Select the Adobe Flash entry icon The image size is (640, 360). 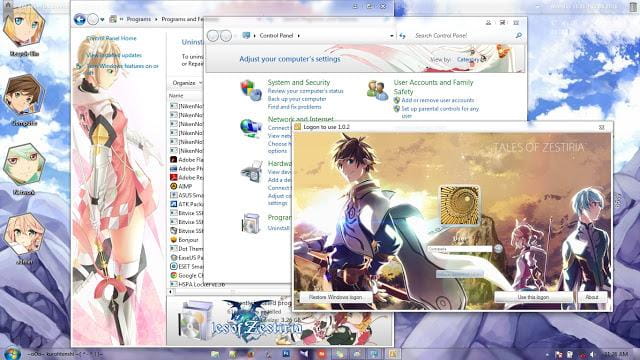173,160
